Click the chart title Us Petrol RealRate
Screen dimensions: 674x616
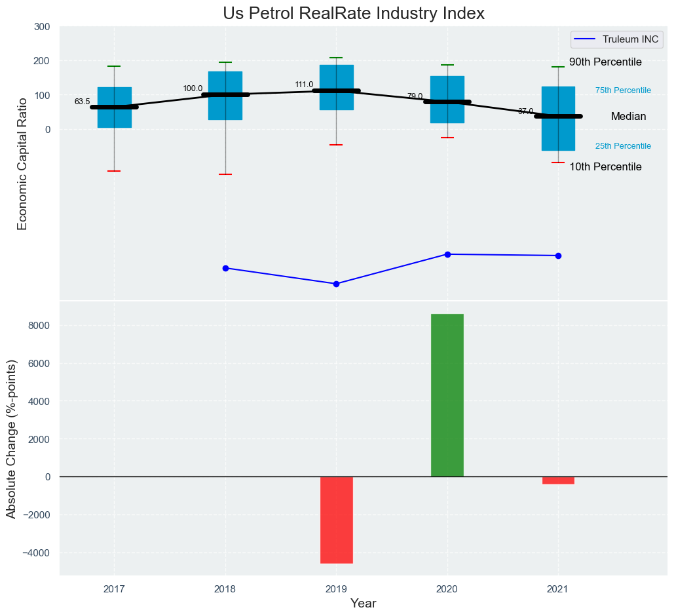pyautogui.click(x=354, y=13)
